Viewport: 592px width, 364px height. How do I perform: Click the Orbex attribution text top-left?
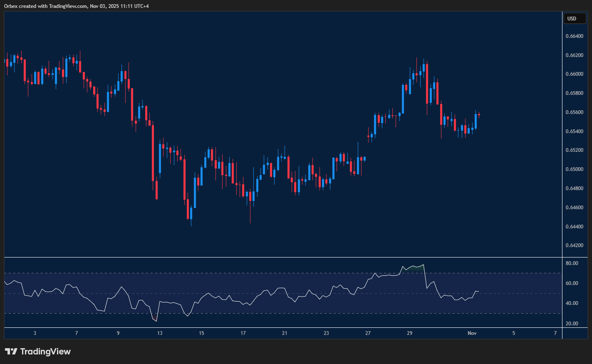(x=10, y=6)
